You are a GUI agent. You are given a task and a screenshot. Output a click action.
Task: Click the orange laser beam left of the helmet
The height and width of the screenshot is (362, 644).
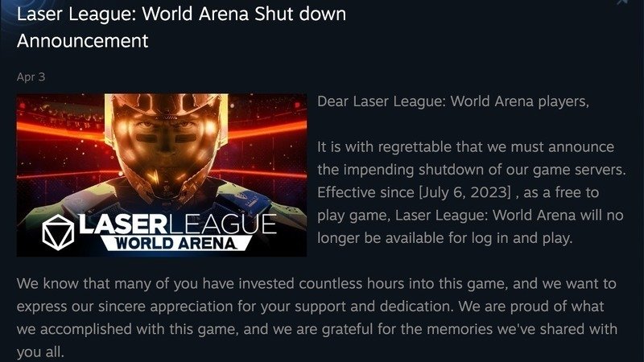62,130
